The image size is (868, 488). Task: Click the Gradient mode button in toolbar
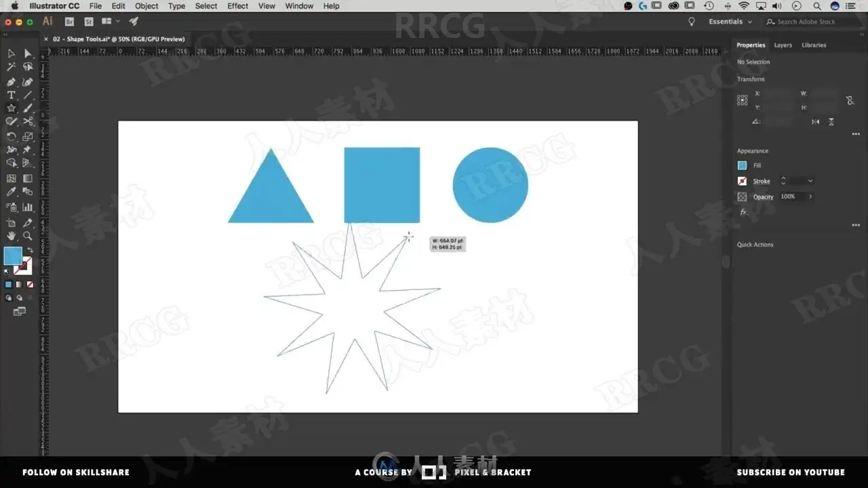coord(20,285)
